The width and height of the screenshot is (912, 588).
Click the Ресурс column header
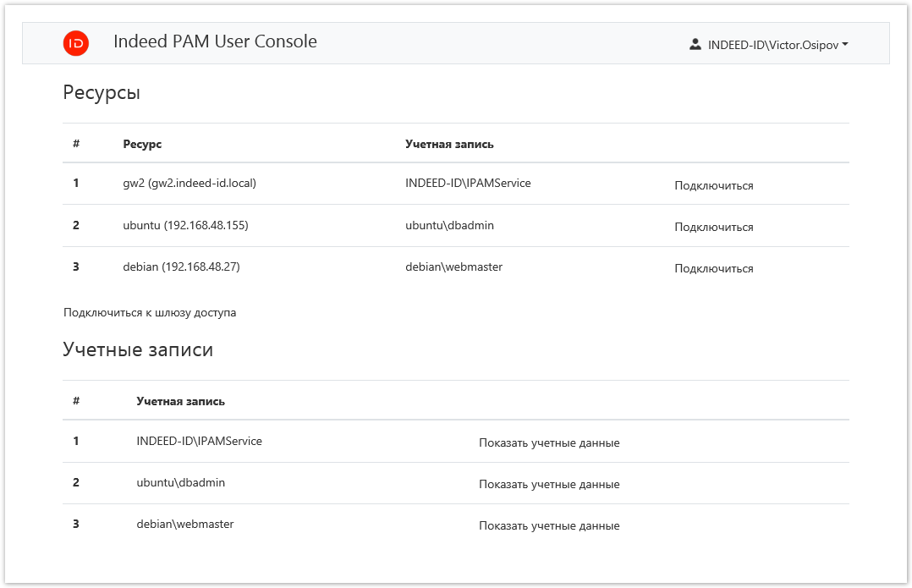pyautogui.click(x=142, y=144)
